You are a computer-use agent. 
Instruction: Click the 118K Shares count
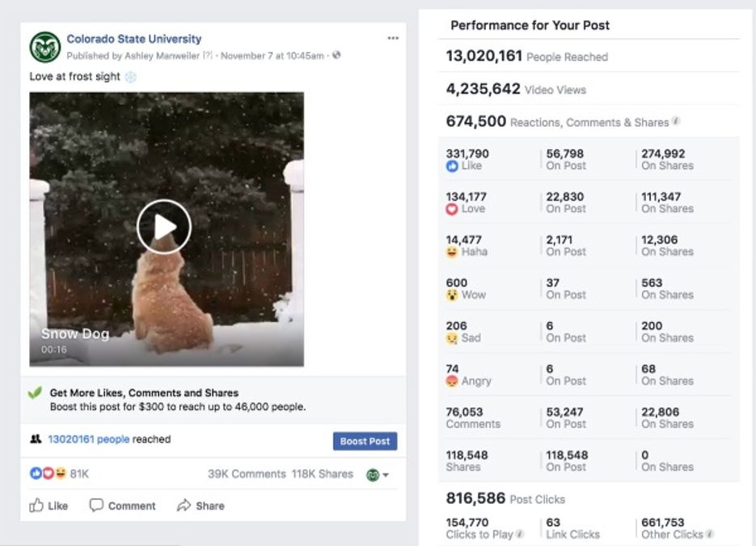323,474
